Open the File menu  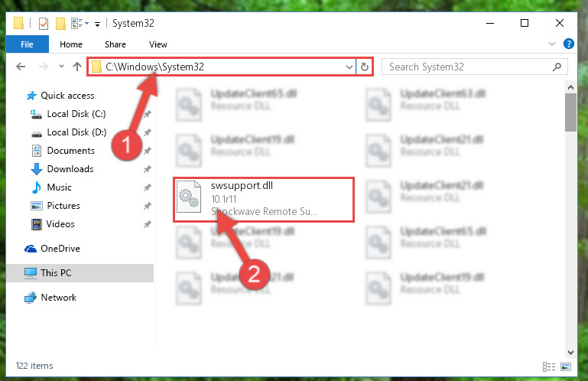click(27, 44)
